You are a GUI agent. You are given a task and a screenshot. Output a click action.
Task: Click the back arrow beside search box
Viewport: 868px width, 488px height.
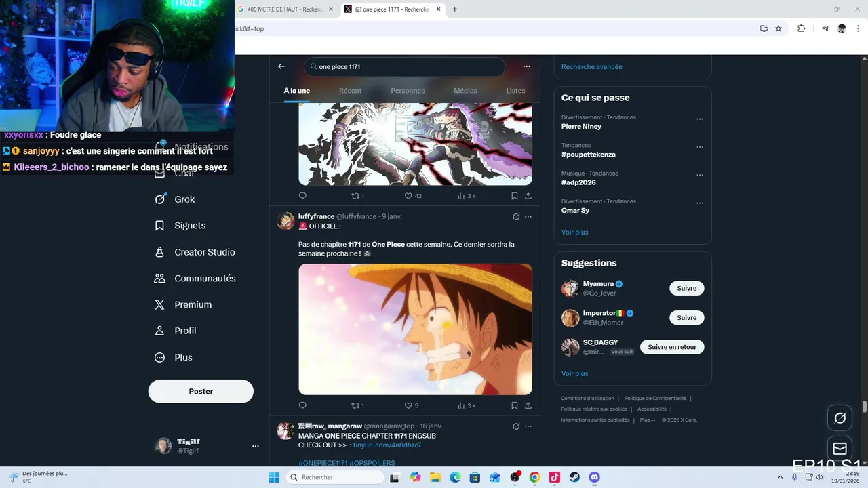point(281,66)
